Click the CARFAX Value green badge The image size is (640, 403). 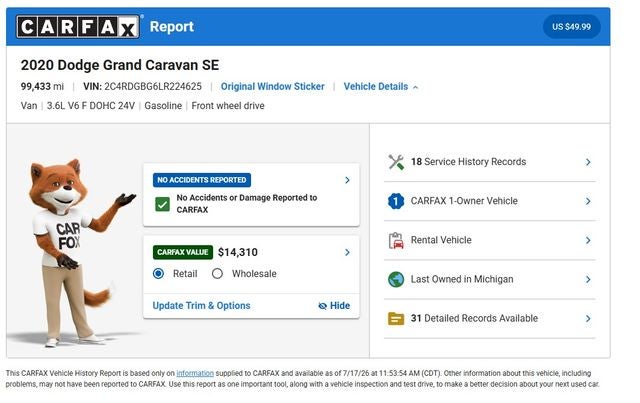click(x=182, y=252)
